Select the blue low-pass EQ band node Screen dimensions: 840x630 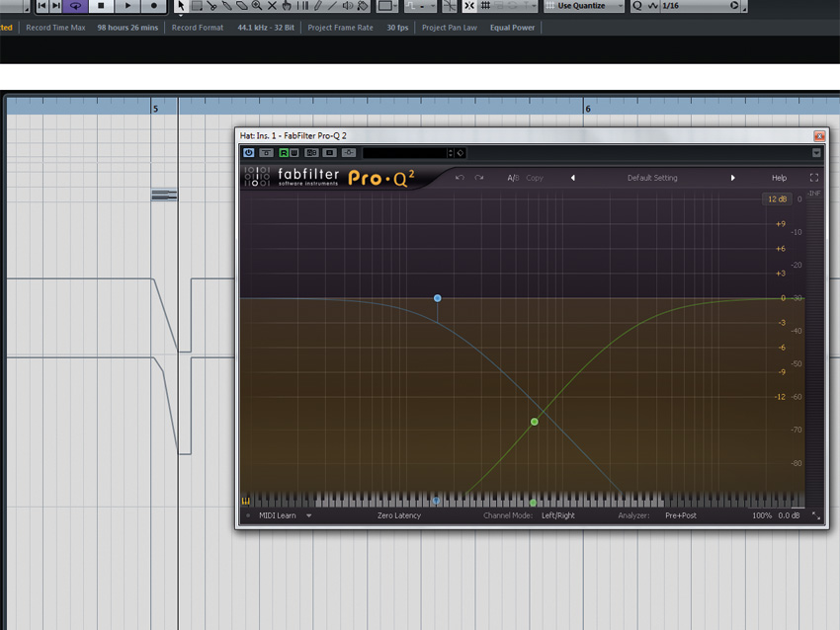click(x=438, y=298)
